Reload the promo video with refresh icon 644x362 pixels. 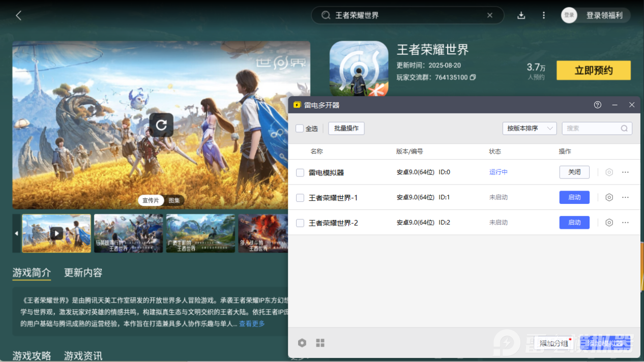[161, 125]
